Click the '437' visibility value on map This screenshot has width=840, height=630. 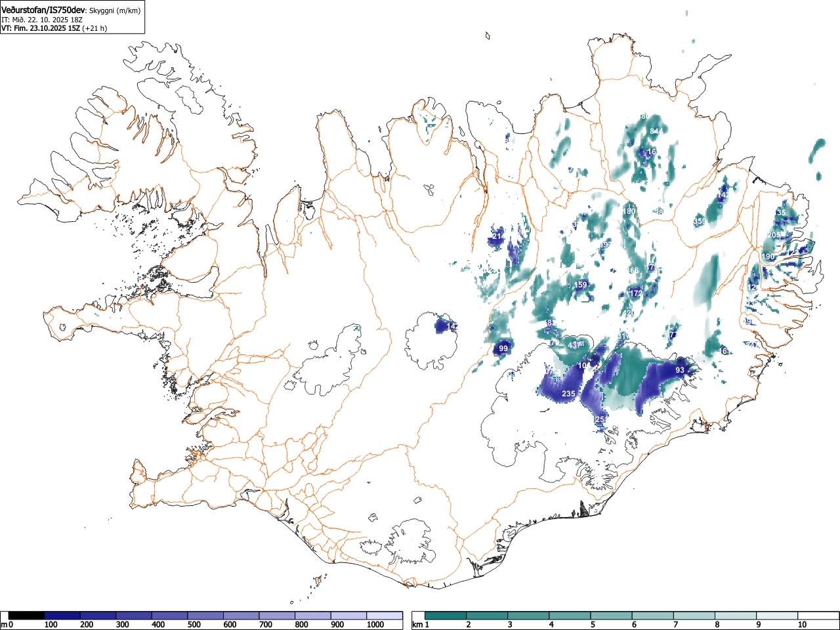click(575, 345)
